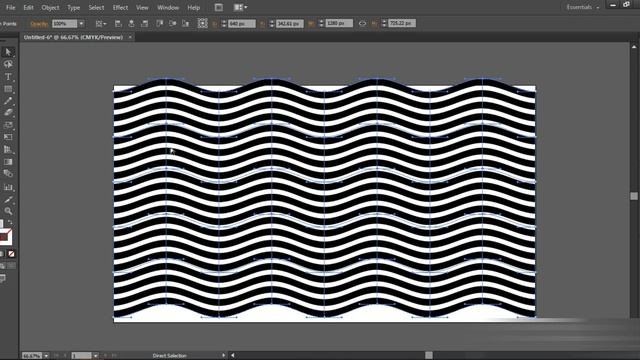
Task: Click Change Screen Mode icon
Action: [3, 279]
